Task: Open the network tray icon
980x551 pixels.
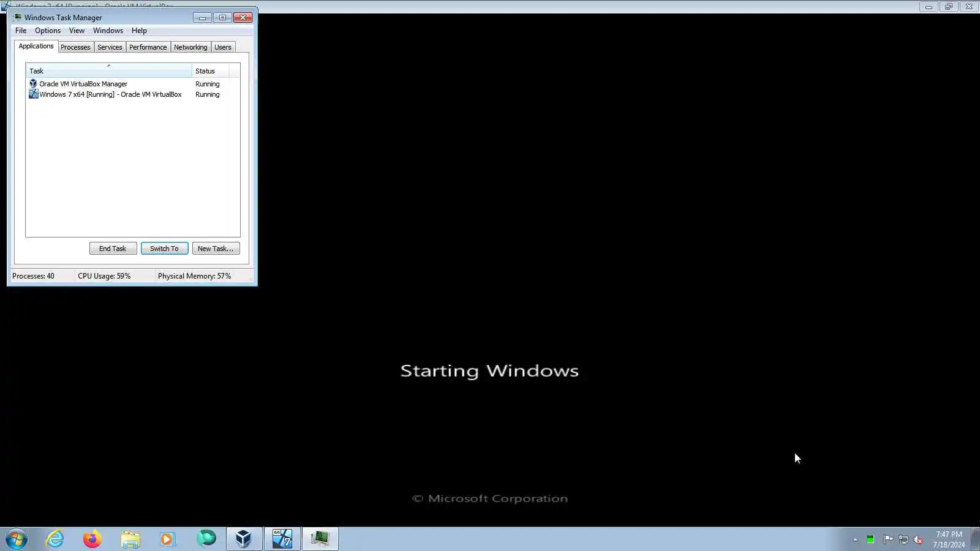Action: [x=903, y=539]
